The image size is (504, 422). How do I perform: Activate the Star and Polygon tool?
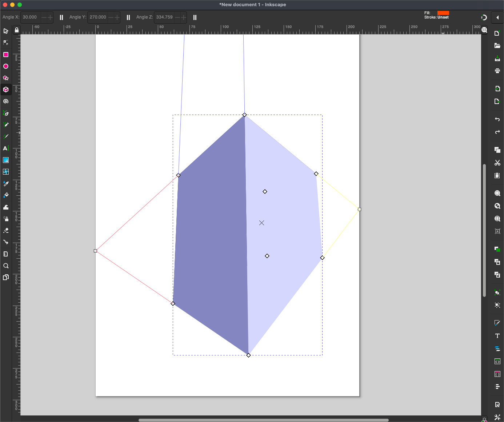pyautogui.click(x=6, y=78)
